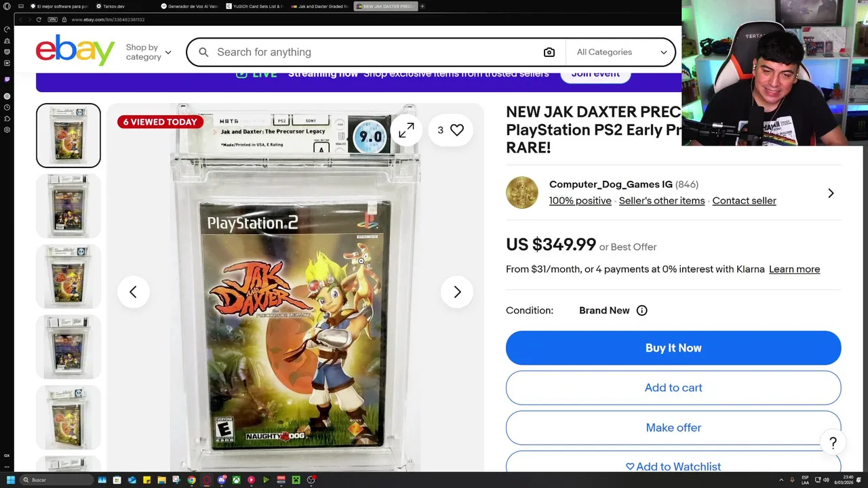Open Computer_Dog_Games IG seller name
This screenshot has height=488, width=868.
coord(611,184)
